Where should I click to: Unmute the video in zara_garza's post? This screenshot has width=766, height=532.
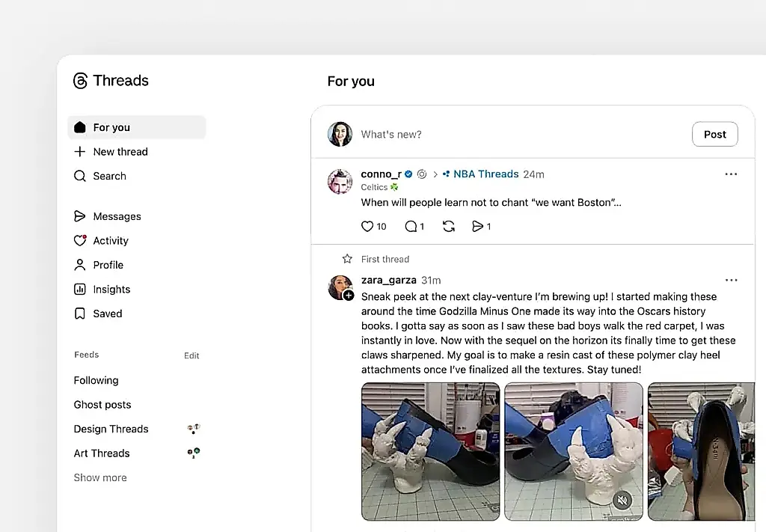(x=622, y=501)
